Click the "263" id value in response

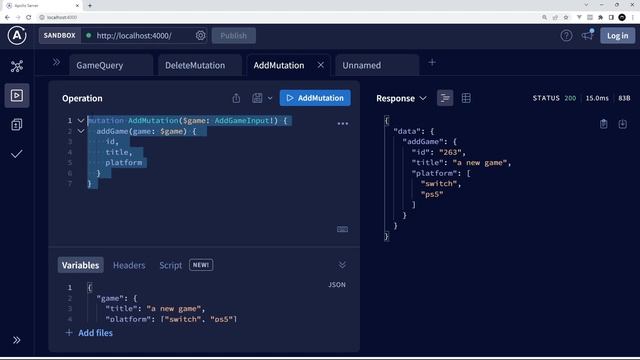coord(450,152)
